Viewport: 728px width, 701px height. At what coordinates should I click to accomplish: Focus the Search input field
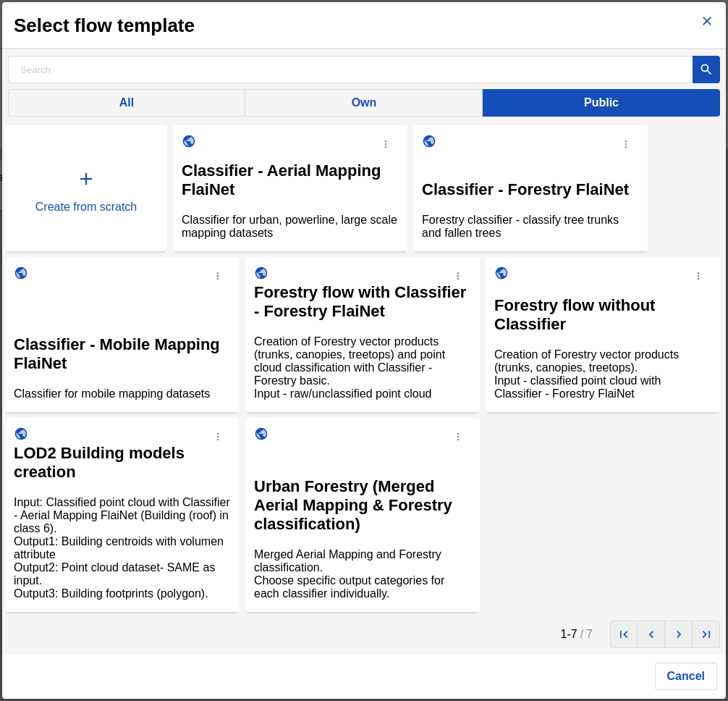(350, 70)
